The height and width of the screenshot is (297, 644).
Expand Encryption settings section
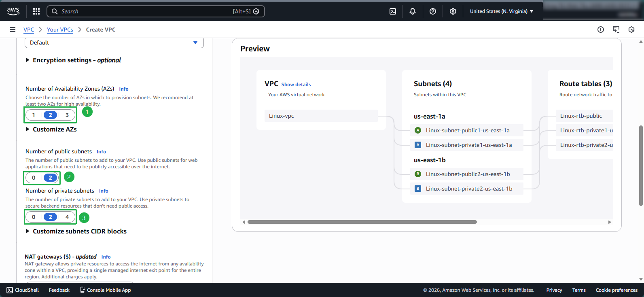[x=73, y=60]
